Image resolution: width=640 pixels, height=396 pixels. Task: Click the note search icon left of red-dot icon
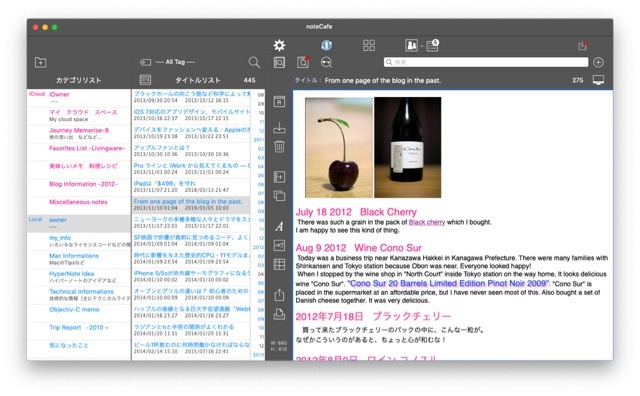point(279,62)
